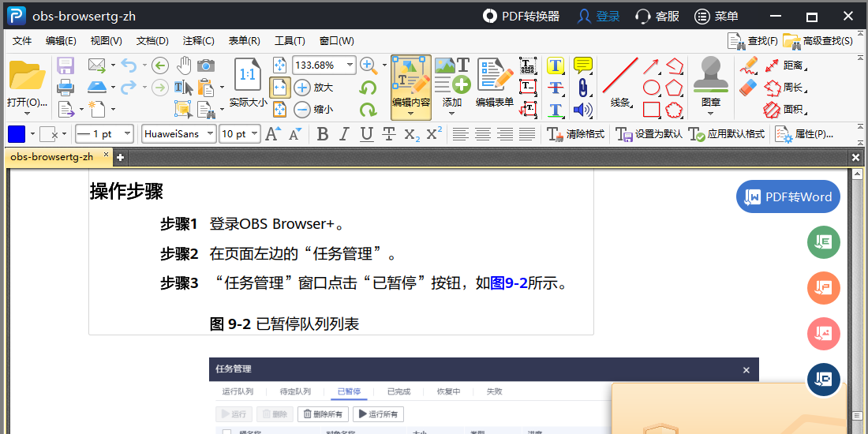Open the 文件 menu
868x434 pixels.
point(22,41)
